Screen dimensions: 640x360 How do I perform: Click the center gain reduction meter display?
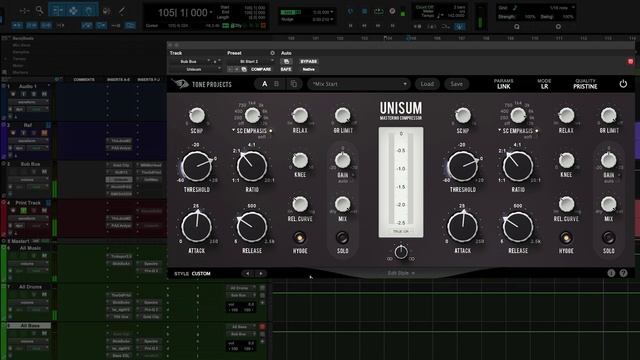(400, 182)
